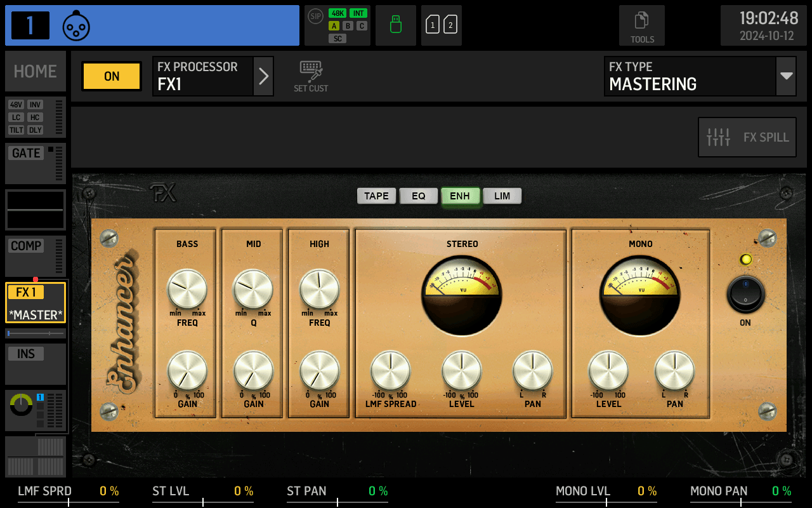Toggle sync source B indicator

click(x=348, y=26)
